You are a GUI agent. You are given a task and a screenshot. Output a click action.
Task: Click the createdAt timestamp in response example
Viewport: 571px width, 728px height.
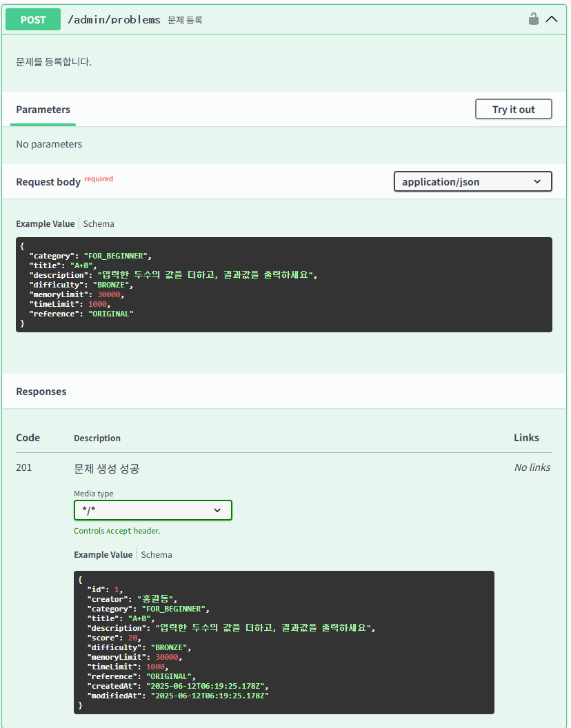coord(206,686)
